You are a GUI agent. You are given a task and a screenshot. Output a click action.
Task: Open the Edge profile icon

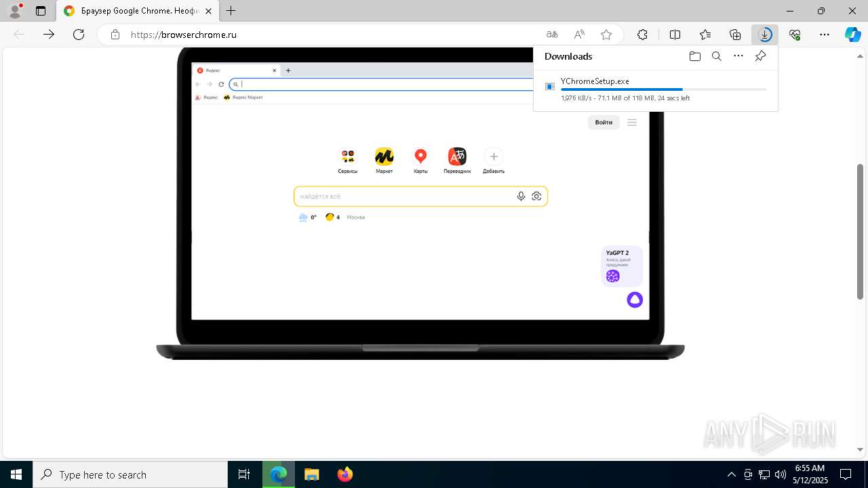[15, 11]
